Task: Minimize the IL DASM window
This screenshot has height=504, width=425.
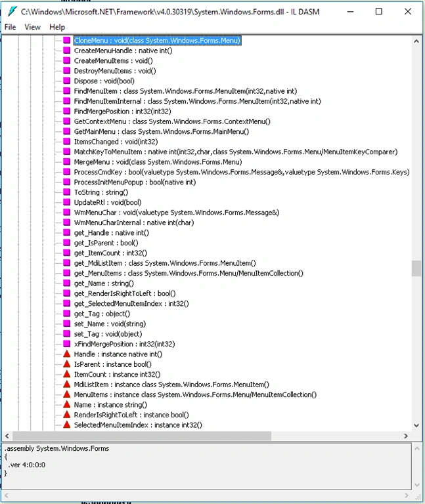Action: (x=350, y=12)
